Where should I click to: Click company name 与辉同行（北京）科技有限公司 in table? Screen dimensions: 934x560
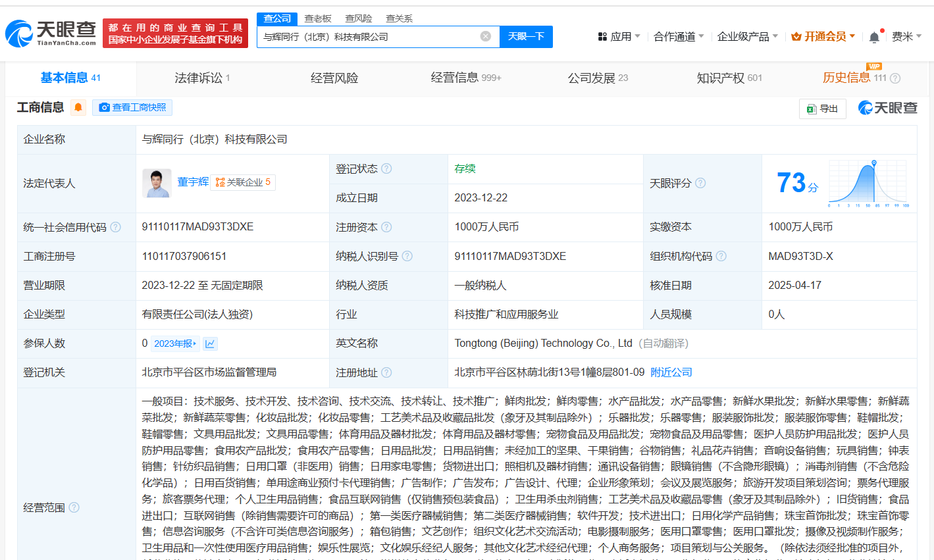point(215,140)
